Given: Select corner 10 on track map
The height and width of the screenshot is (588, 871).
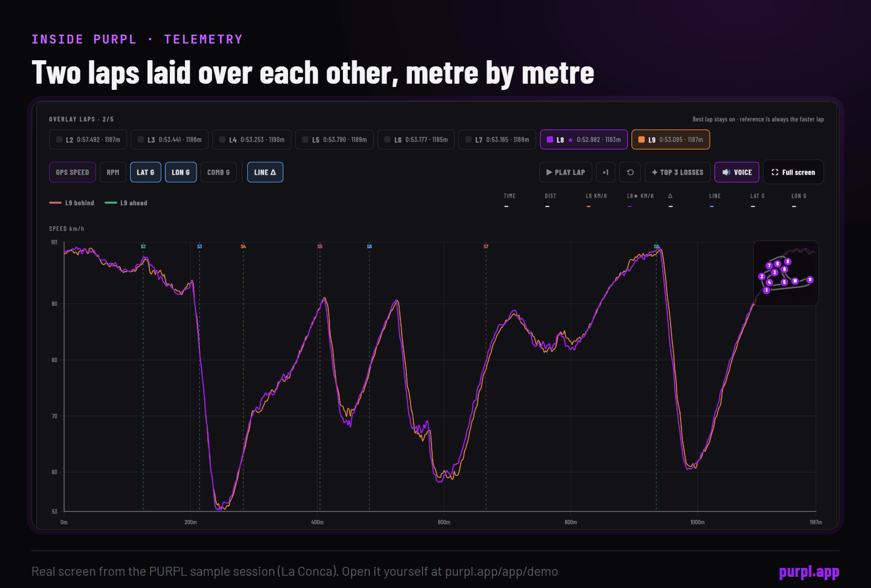Looking at the screenshot, I should point(795,281).
